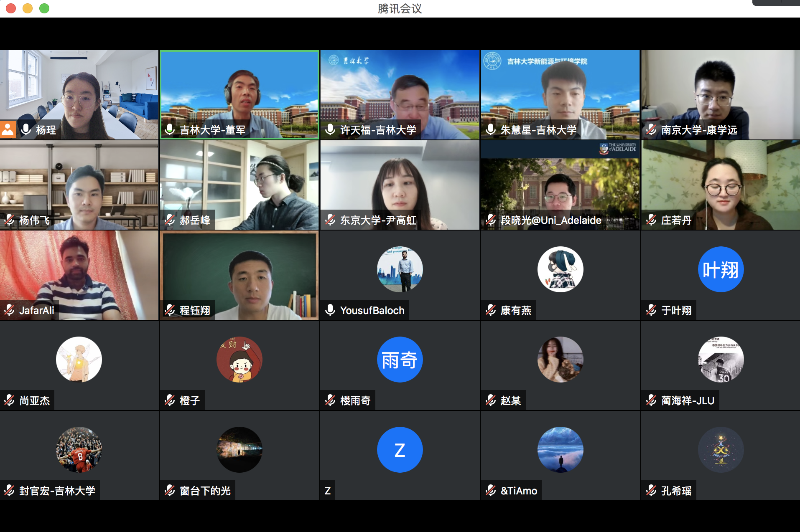Click the muted mic icon for 蔺海祥-JLU

651,400
